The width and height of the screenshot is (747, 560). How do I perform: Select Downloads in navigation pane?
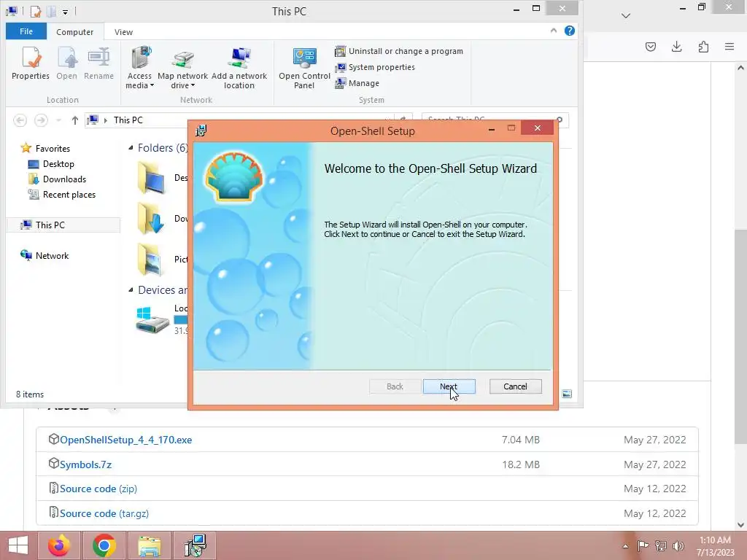coord(58,179)
